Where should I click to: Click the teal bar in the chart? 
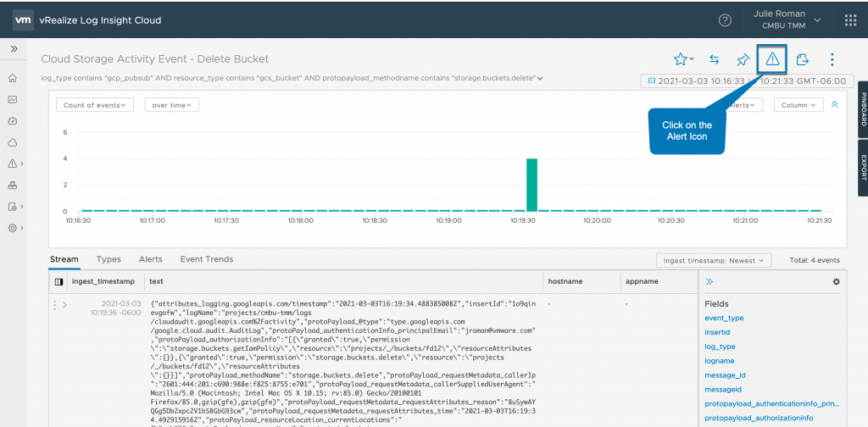click(x=531, y=184)
